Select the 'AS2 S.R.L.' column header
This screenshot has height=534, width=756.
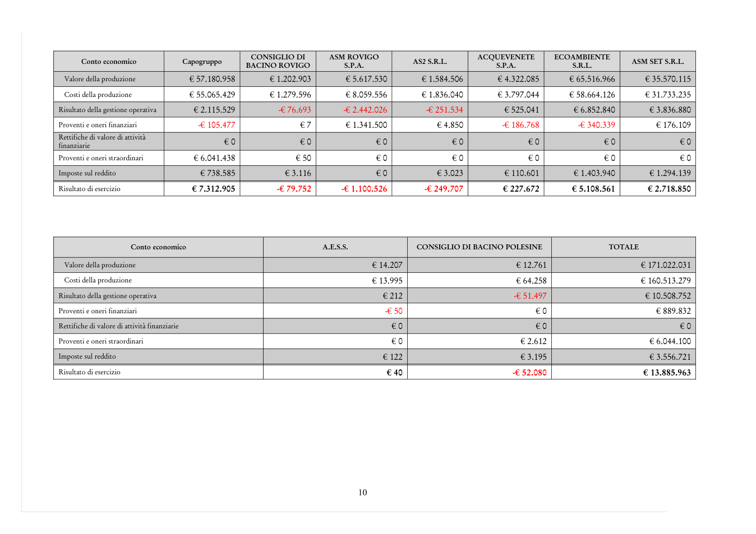pyautogui.click(x=430, y=62)
